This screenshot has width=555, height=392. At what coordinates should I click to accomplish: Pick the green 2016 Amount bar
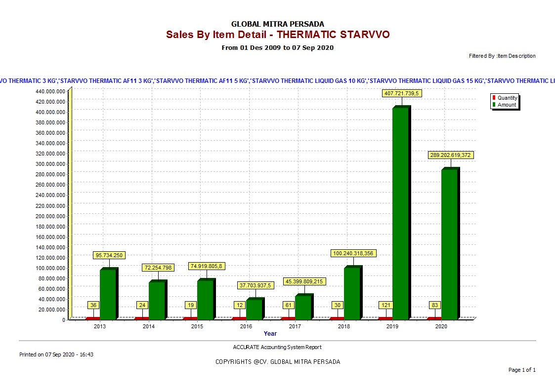pos(254,310)
